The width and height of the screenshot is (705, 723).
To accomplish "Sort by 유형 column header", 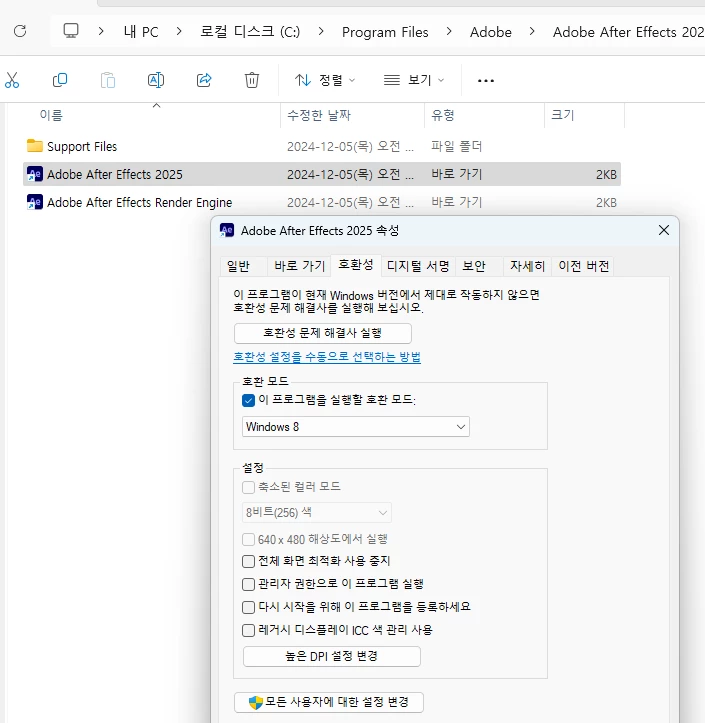I will pos(443,115).
